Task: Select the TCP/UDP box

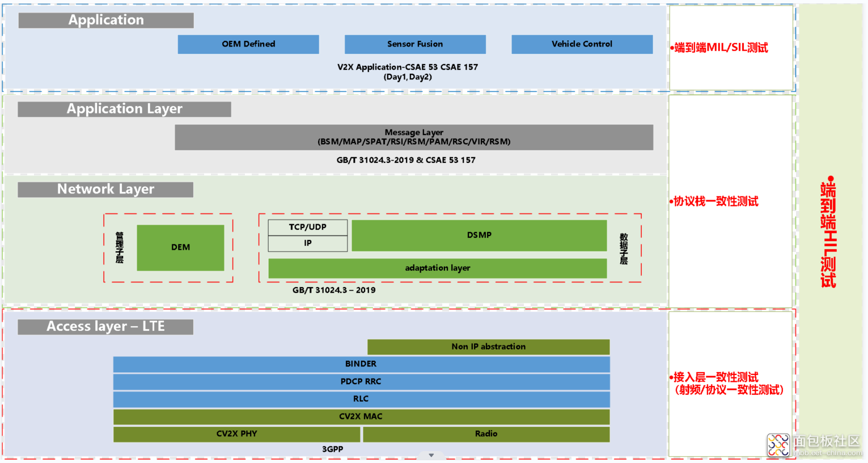Action: [308, 227]
